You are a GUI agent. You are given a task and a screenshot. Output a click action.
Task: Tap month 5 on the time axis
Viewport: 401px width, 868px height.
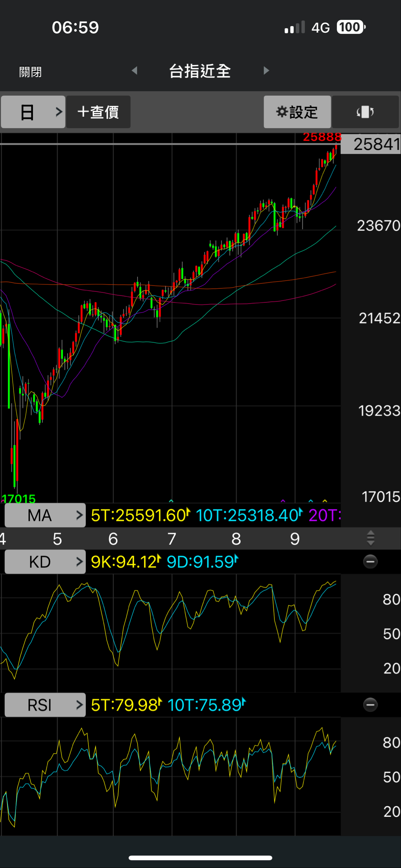57,539
